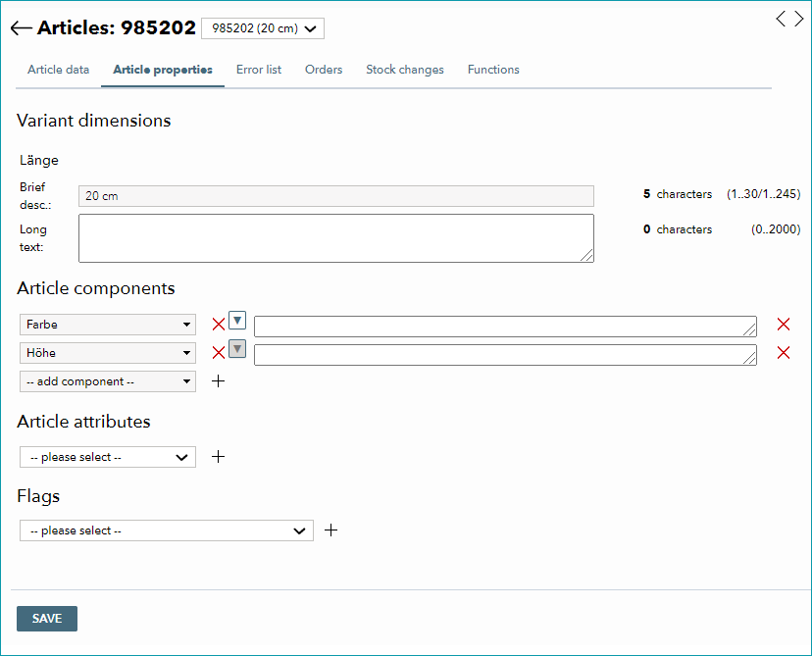The height and width of the screenshot is (656, 812).
Task: Go to the next article arrow
Action: coord(799,20)
